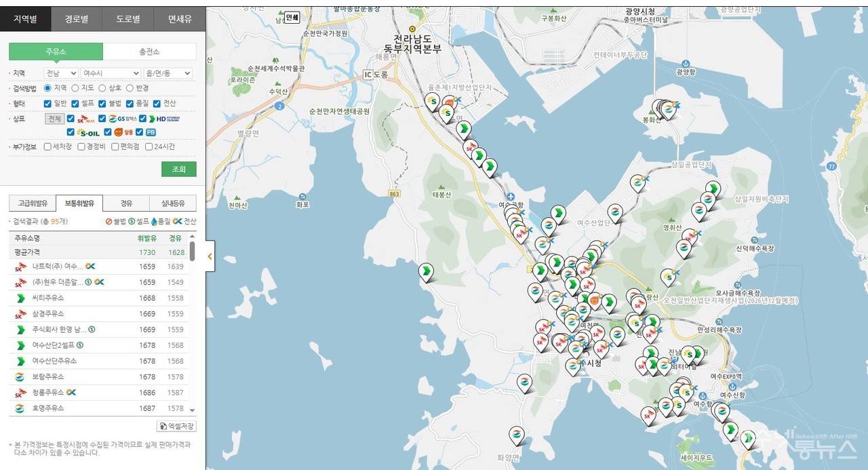Click the 엑셀저장 export button
The image size is (868, 470).
point(176,426)
